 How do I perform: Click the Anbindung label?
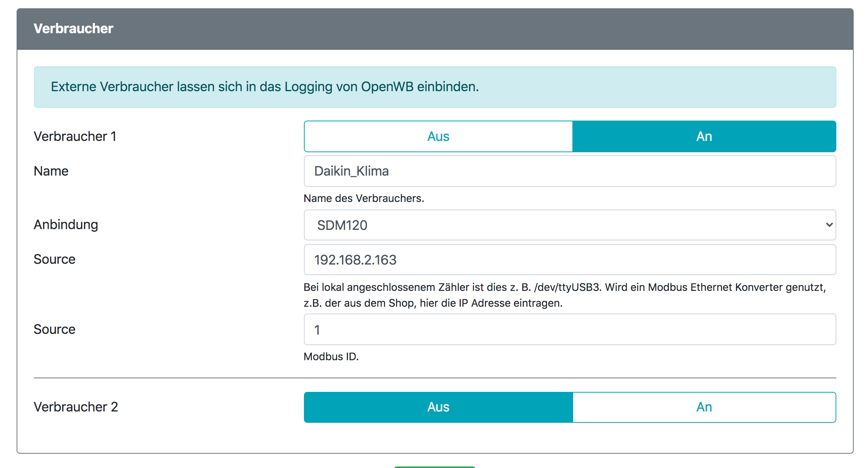66,225
